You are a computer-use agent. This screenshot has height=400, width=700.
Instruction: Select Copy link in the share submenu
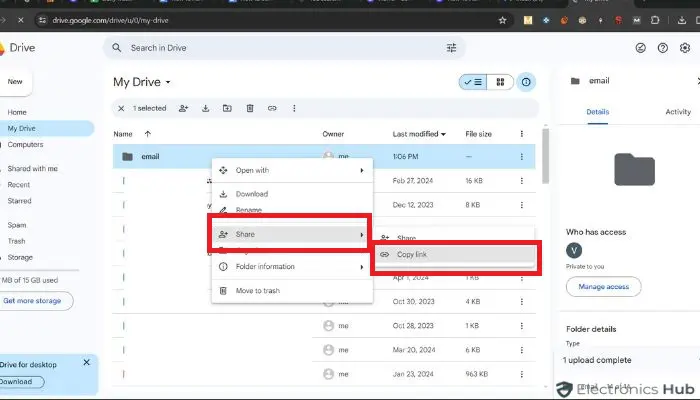click(x=455, y=254)
